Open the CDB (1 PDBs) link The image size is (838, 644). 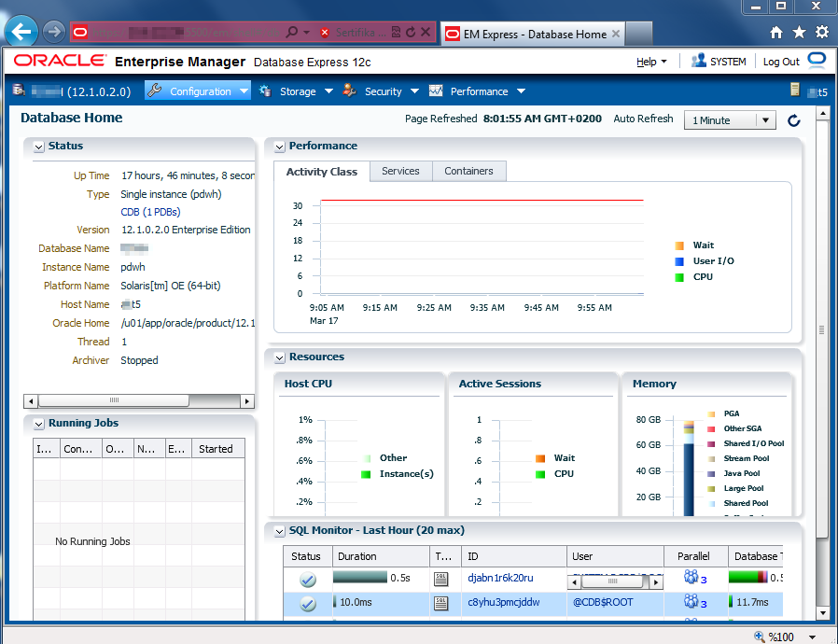pos(150,212)
